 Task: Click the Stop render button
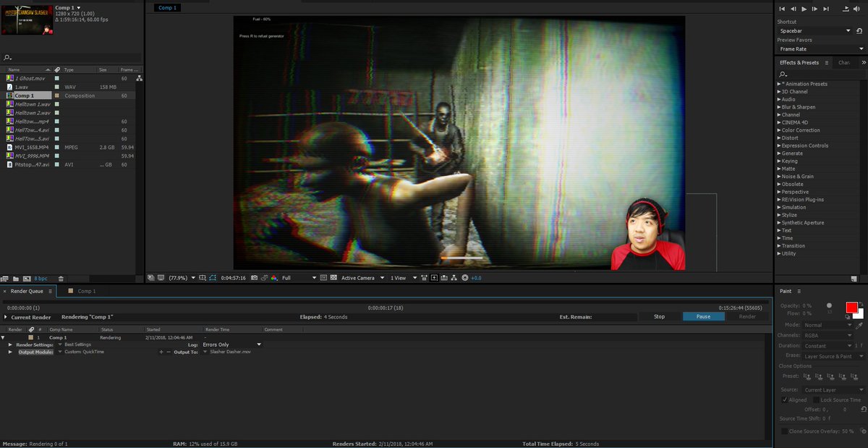pos(660,316)
